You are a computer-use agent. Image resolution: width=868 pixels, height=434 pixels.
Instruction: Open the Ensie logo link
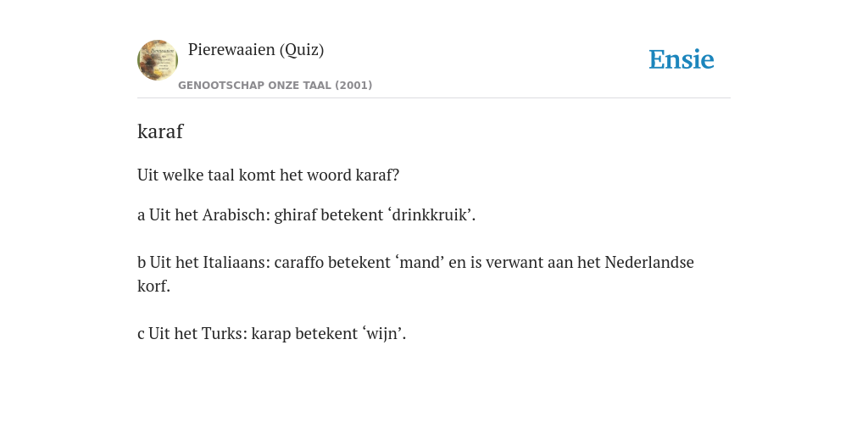[x=682, y=59]
